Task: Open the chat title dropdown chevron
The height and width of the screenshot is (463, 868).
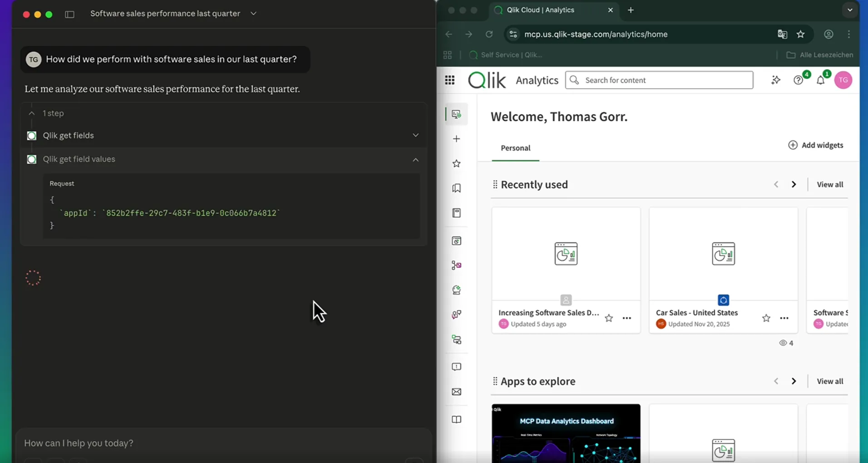Action: (253, 14)
